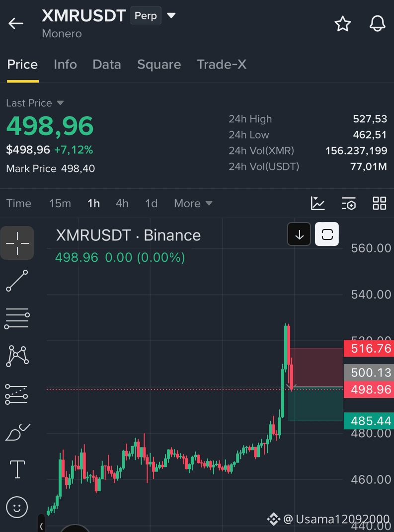Expand the More timeframes dropdown
This screenshot has width=394, height=532.
tap(193, 203)
